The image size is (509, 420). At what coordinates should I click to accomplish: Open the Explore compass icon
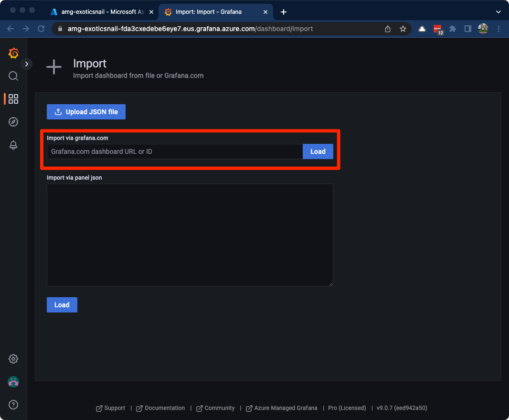click(x=13, y=122)
